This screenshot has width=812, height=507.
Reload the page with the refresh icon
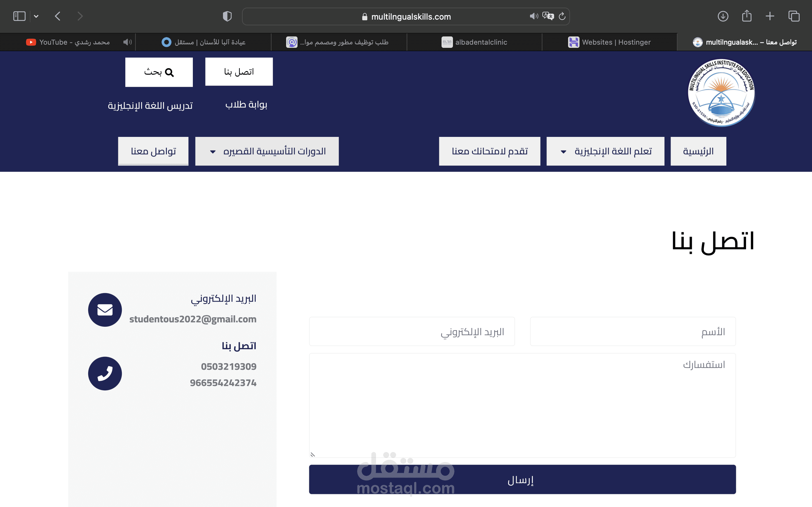(562, 16)
